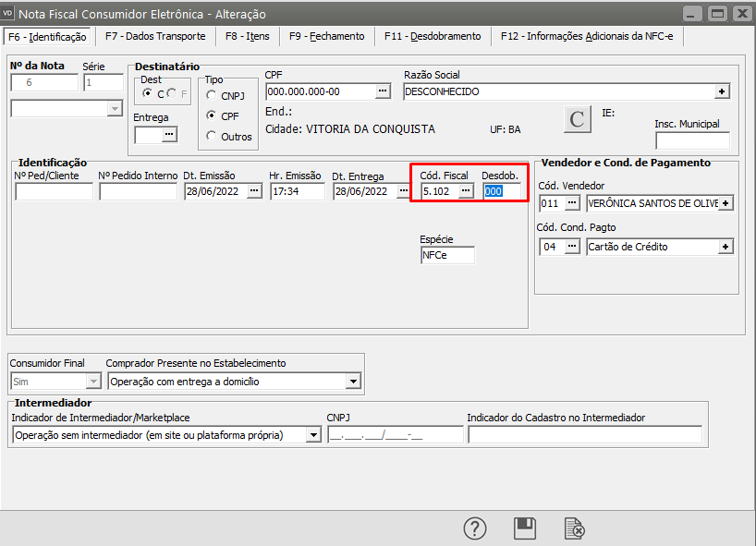Click the cancel document icon
Screen dimensions: 756x546
574,528
